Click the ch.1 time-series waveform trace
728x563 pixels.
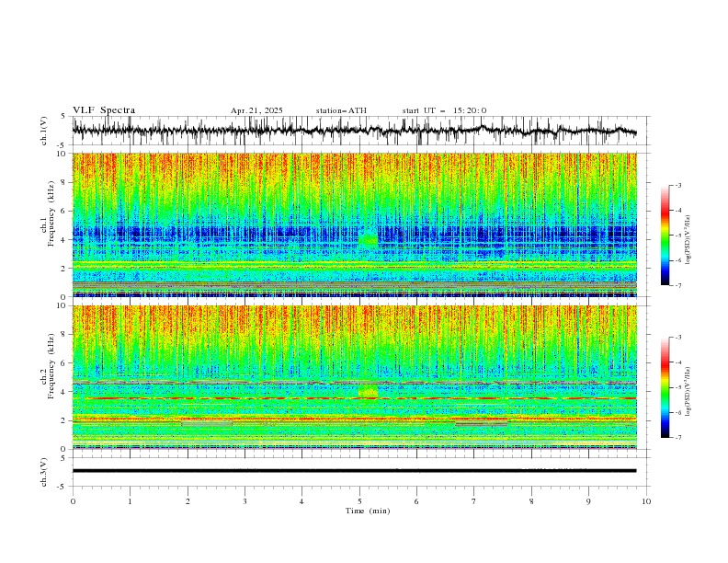coord(354,131)
